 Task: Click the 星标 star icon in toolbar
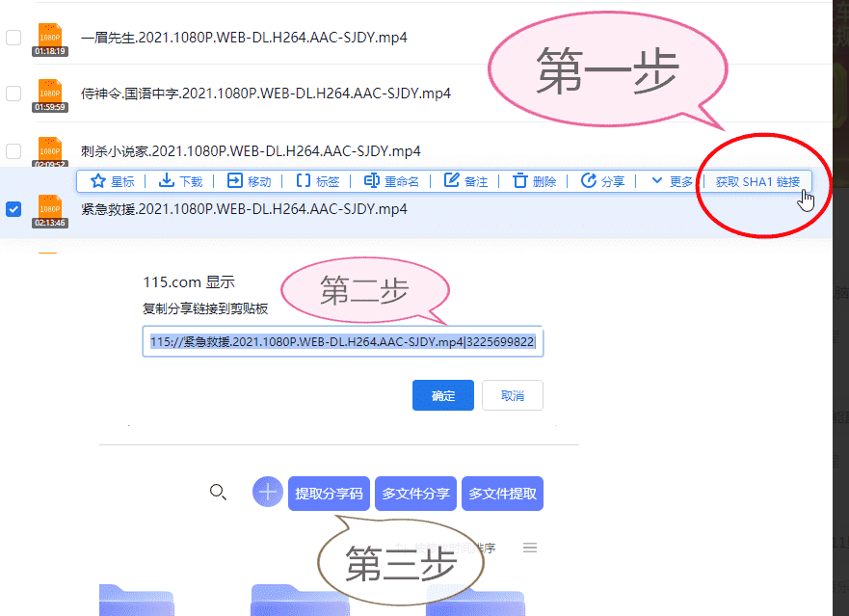tap(97, 181)
